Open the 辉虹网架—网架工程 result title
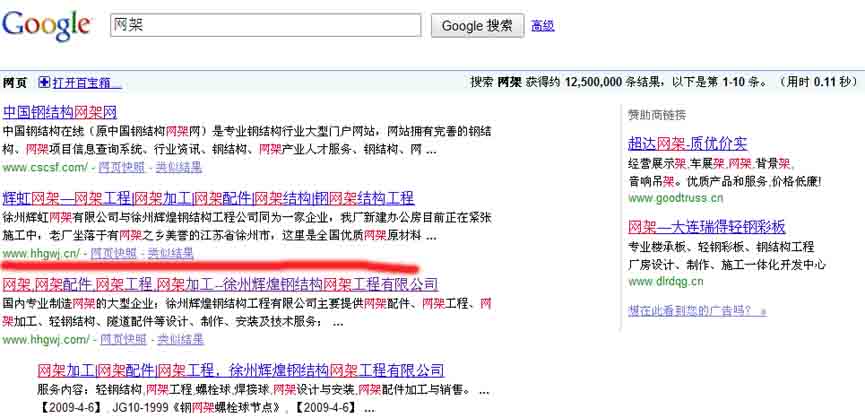 pos(209,198)
